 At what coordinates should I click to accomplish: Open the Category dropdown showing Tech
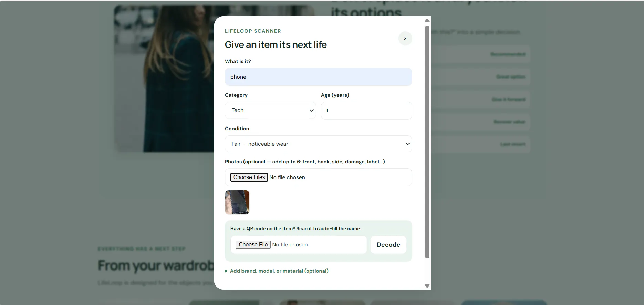click(x=270, y=110)
